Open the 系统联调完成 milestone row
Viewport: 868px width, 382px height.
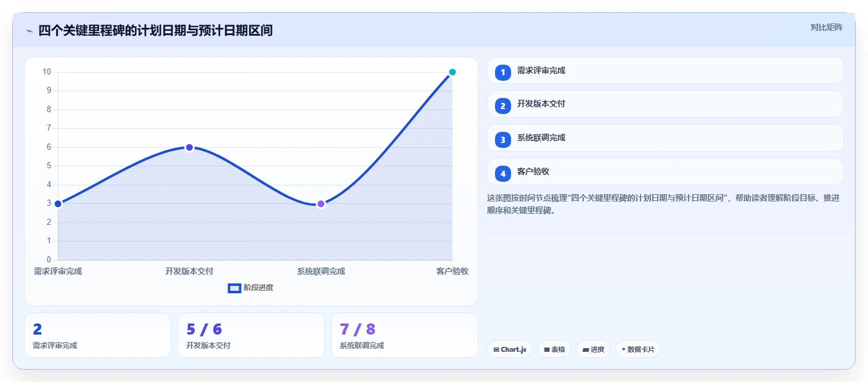[665, 138]
